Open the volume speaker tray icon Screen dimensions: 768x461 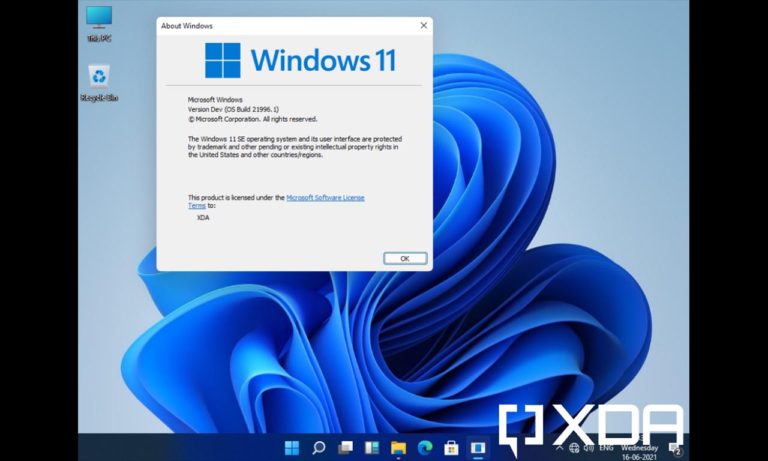pos(588,448)
